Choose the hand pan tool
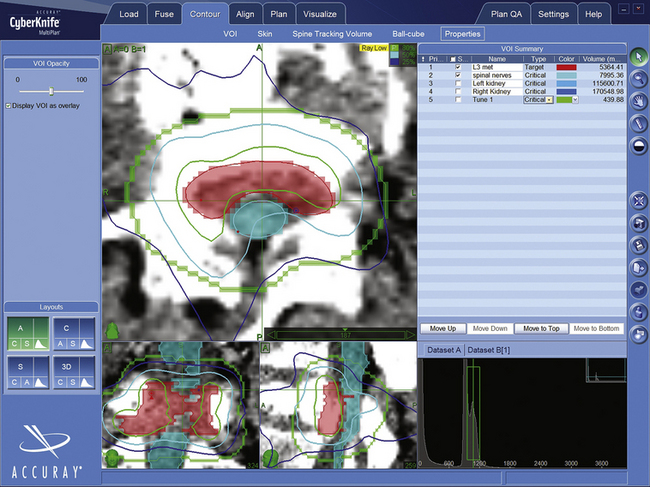The width and height of the screenshot is (650, 487). point(638,101)
